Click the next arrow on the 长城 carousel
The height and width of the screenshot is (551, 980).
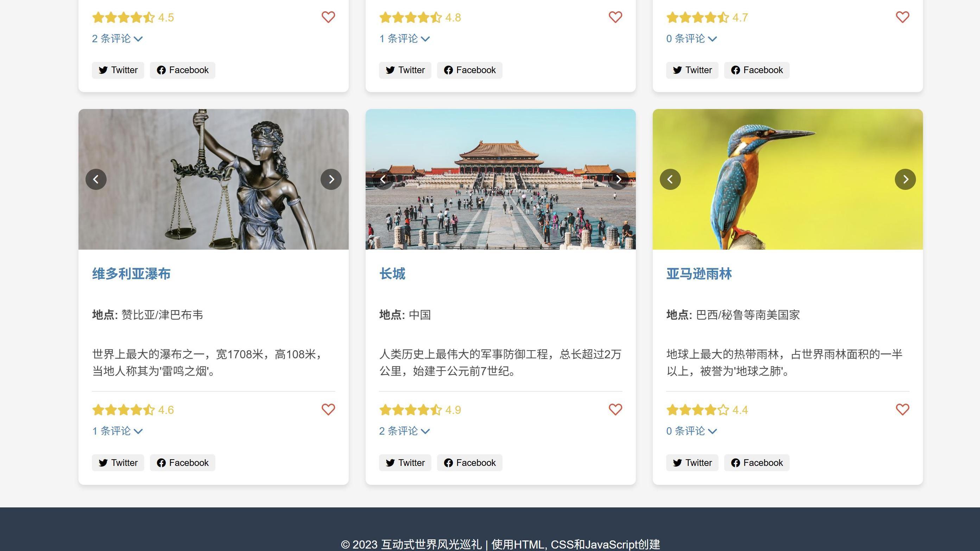619,179
